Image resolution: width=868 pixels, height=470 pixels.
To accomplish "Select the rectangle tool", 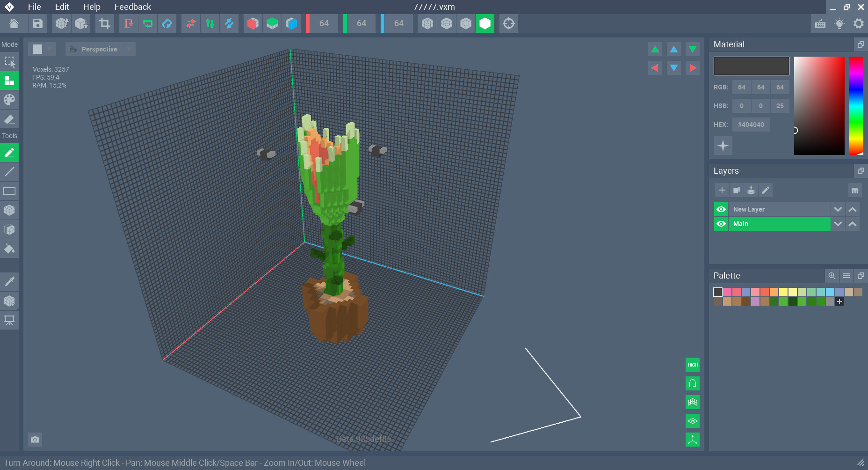I will pos(9,191).
